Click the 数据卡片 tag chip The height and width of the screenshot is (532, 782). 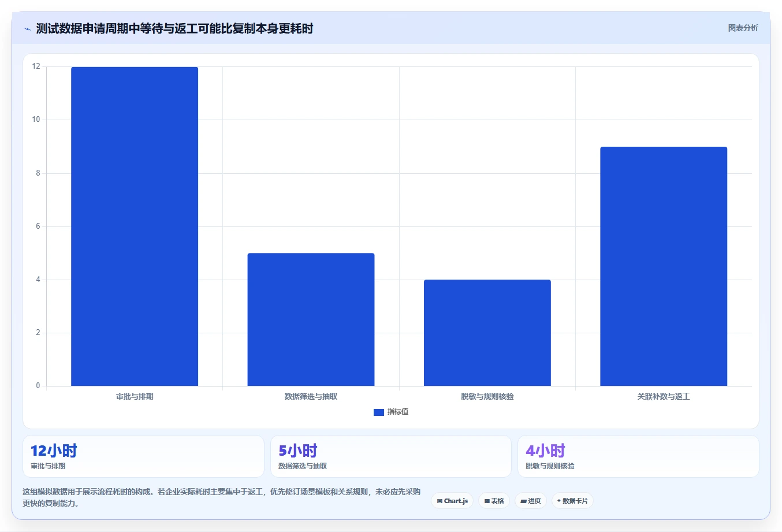(572, 501)
